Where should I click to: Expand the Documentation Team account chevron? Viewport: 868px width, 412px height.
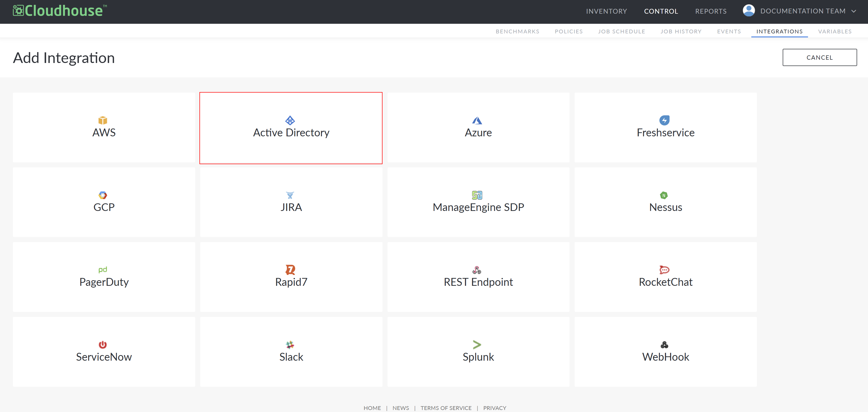(x=854, y=11)
